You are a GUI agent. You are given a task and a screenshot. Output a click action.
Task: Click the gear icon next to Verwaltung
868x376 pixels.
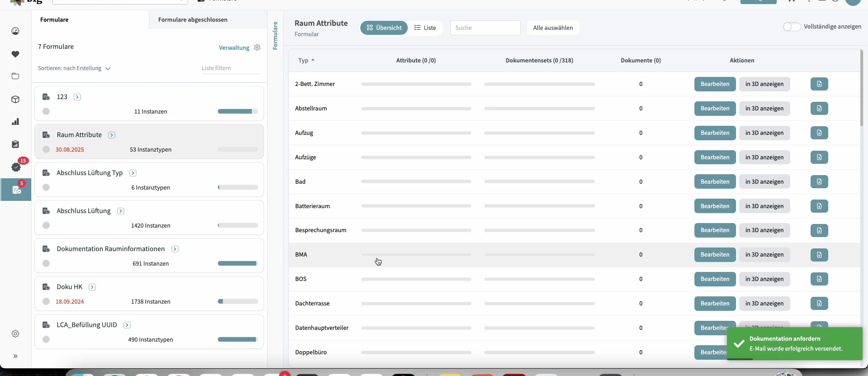click(x=257, y=48)
